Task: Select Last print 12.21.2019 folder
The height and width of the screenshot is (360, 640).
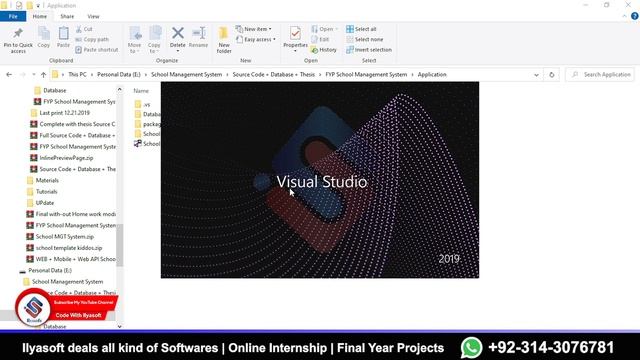Action: pyautogui.click(x=60, y=113)
